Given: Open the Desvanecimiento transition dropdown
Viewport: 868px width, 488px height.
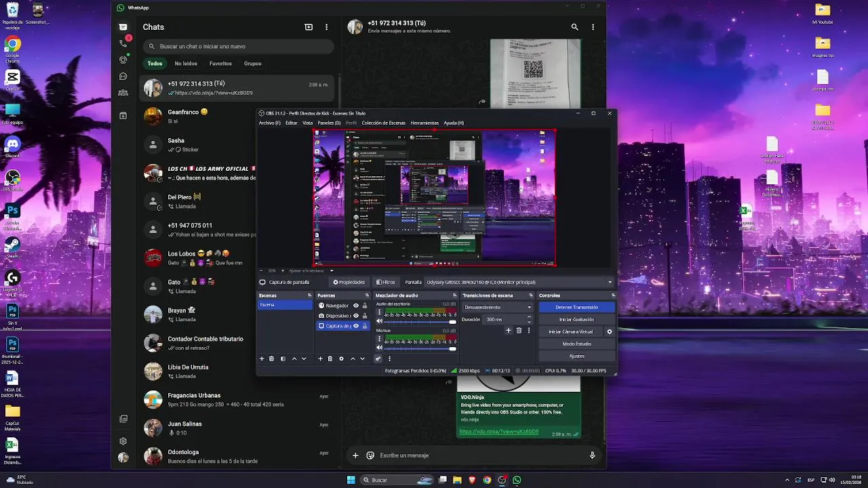Looking at the screenshot, I should pyautogui.click(x=498, y=307).
